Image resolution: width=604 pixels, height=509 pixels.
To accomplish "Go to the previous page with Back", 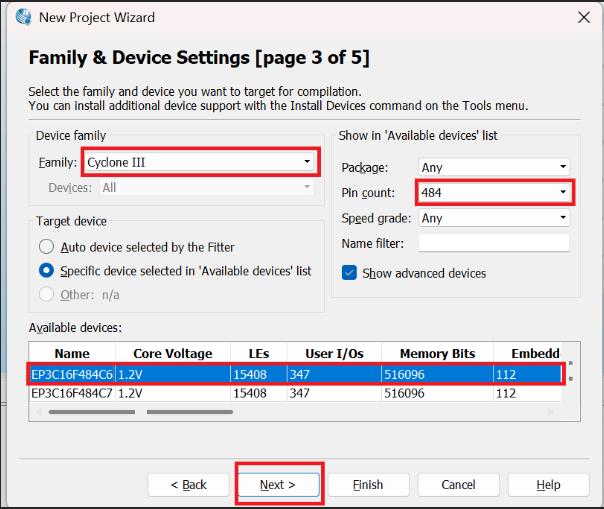I will (x=188, y=484).
